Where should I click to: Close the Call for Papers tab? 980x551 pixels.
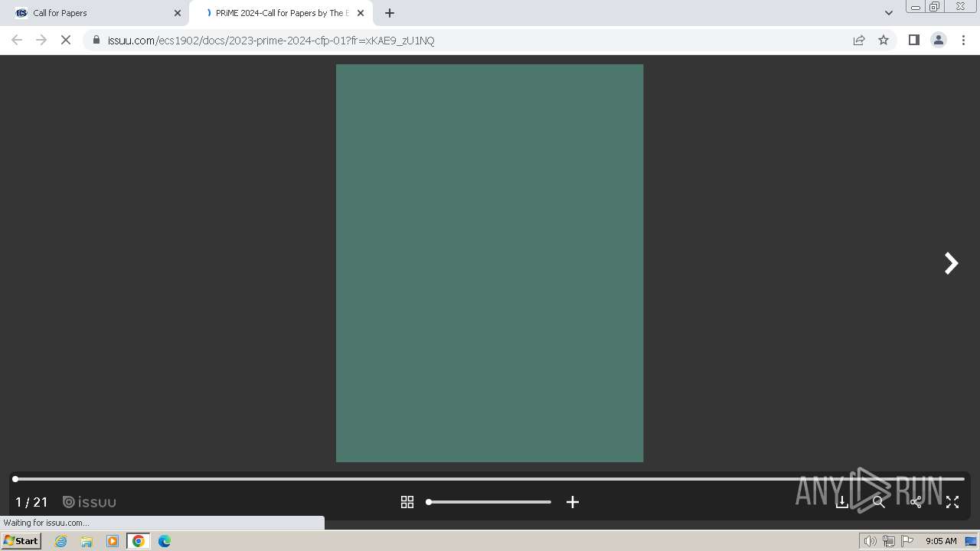click(x=178, y=13)
